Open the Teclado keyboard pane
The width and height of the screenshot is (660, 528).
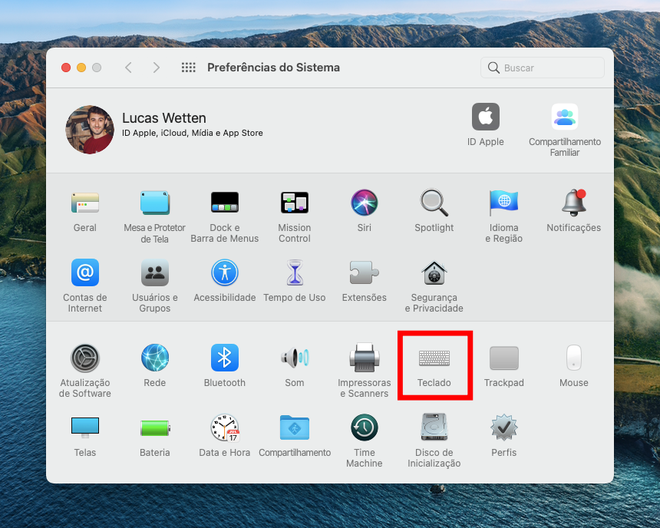(434, 358)
